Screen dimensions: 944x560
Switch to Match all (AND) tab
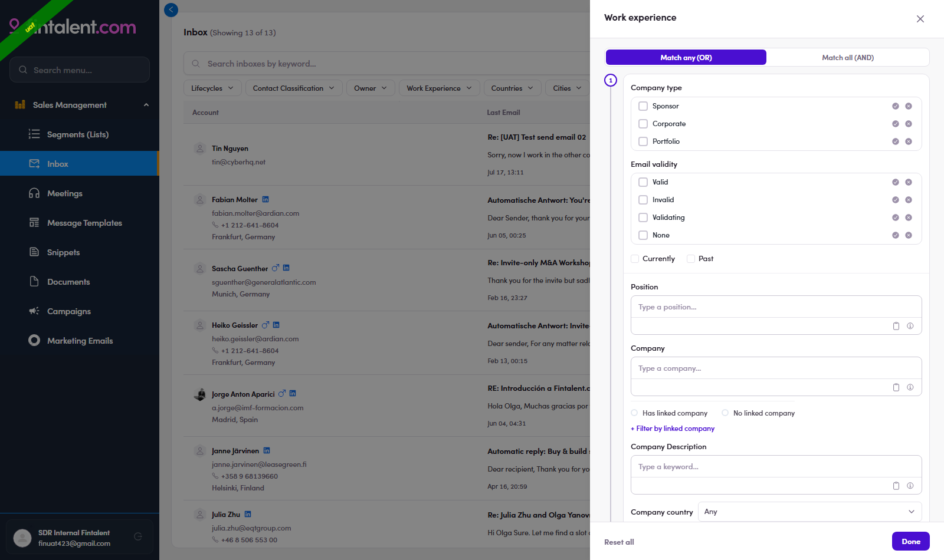point(848,57)
